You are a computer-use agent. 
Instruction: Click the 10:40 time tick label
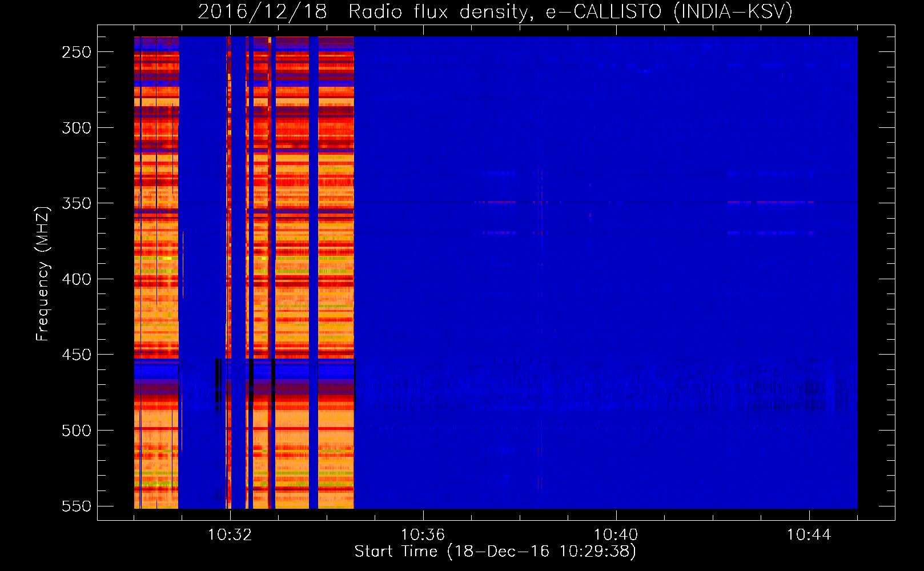pyautogui.click(x=616, y=535)
